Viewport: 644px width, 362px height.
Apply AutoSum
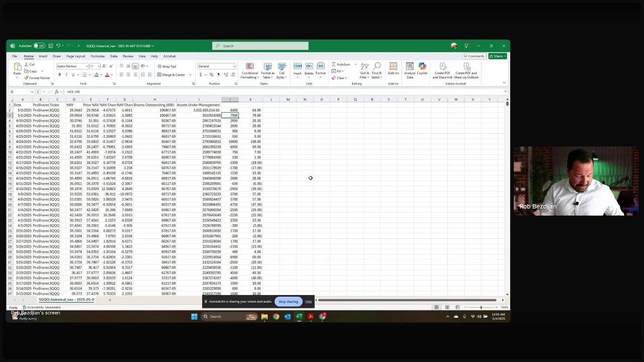click(341, 64)
